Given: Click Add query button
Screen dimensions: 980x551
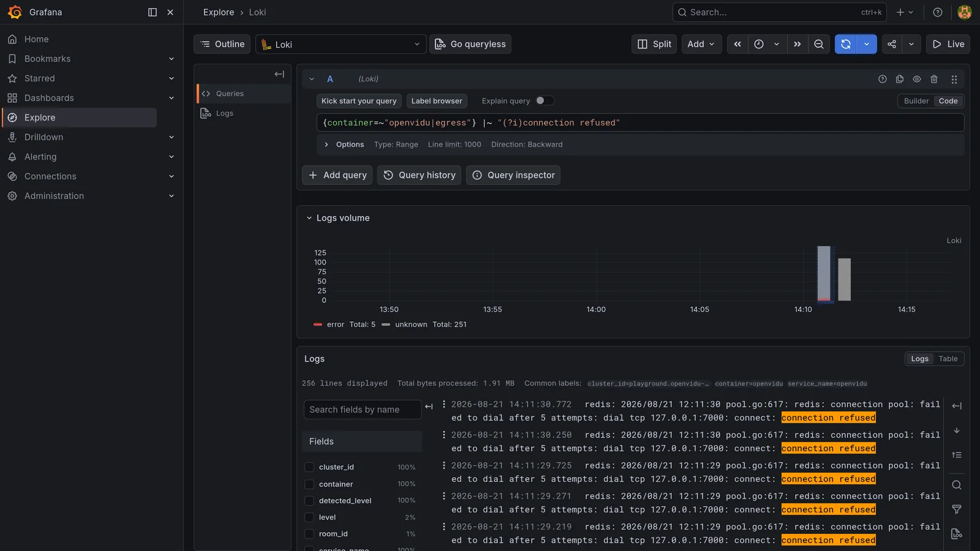Looking at the screenshot, I should (337, 175).
